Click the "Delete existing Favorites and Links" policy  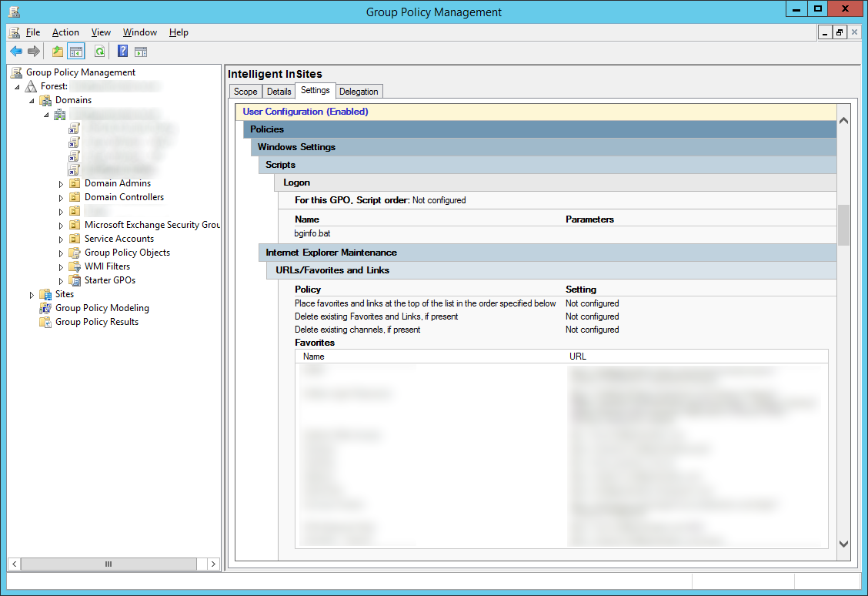pos(376,316)
